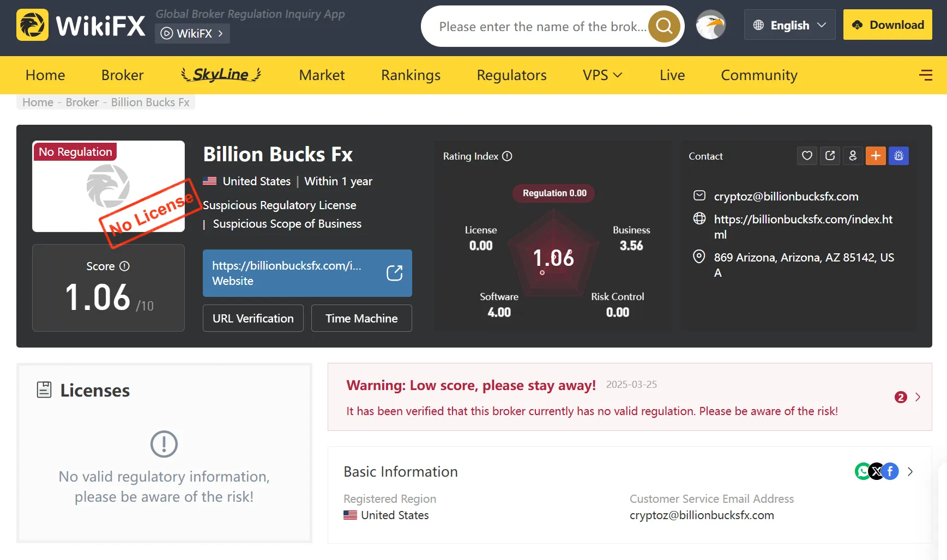Open the eagle avatar profile icon

click(x=711, y=25)
